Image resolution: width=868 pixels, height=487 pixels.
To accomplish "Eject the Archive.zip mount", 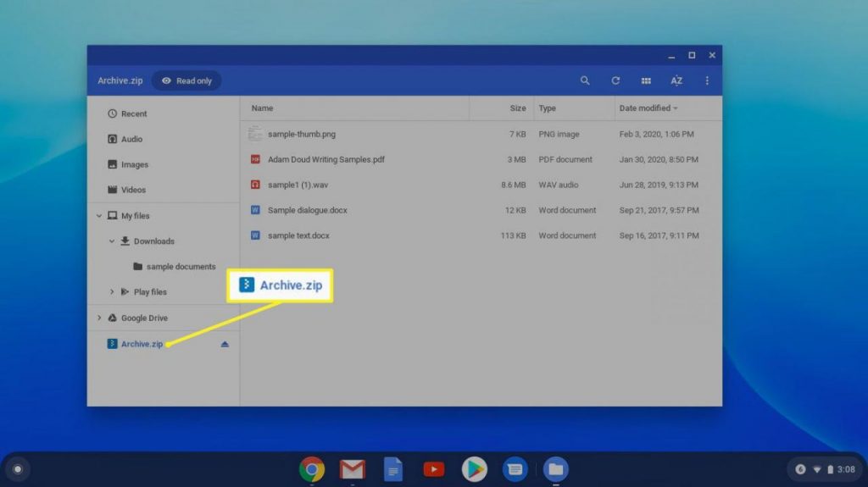I will (225, 344).
